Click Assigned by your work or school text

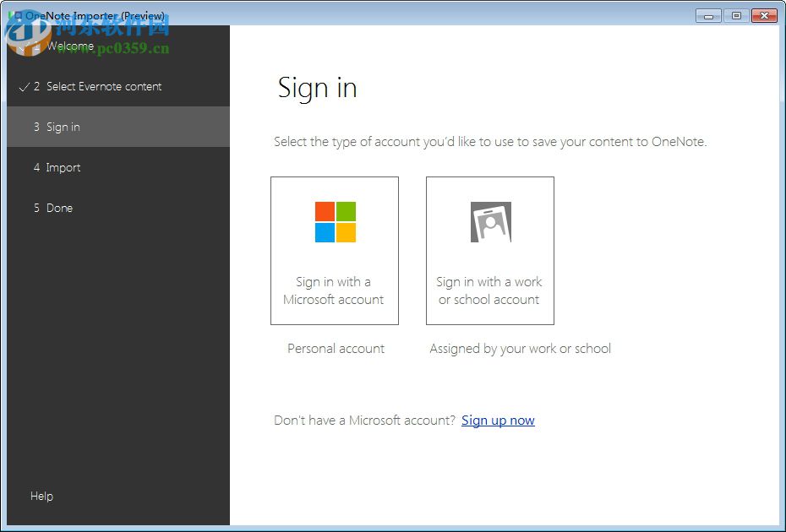click(x=520, y=348)
